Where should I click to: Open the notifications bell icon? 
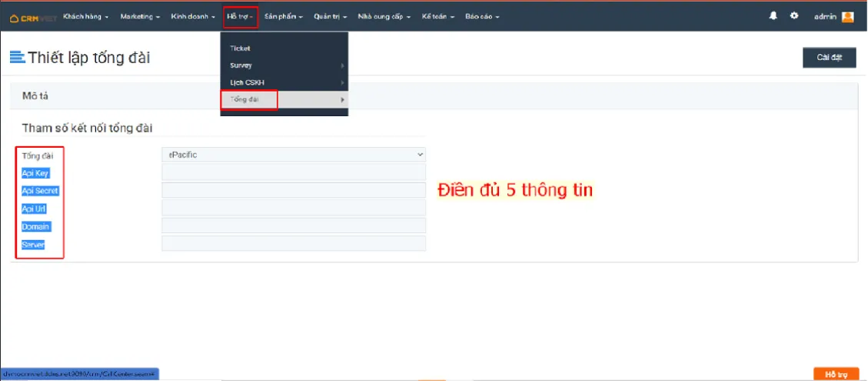[x=773, y=16]
